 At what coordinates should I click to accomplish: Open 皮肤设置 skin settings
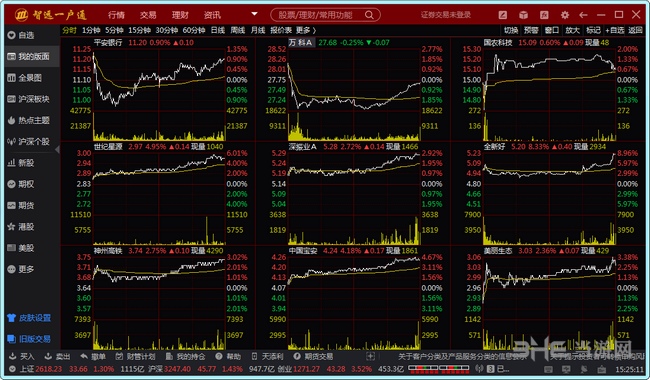click(x=29, y=318)
